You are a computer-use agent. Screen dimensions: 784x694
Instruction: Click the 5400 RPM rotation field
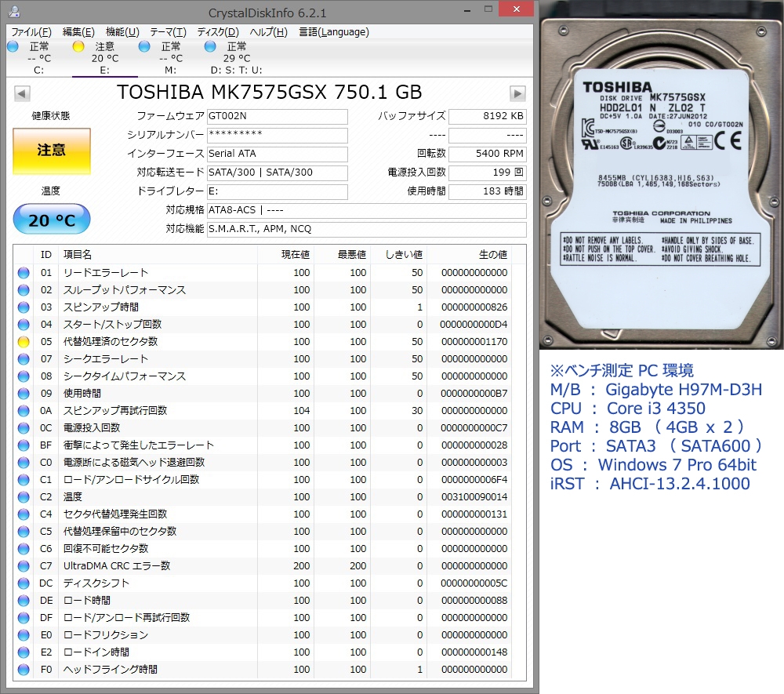(488, 154)
